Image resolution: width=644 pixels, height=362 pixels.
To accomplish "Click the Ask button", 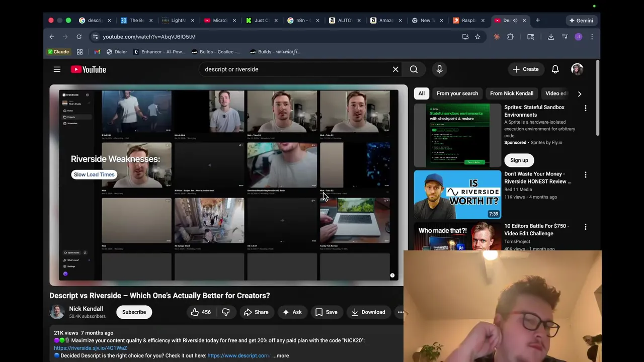I will [x=292, y=312].
